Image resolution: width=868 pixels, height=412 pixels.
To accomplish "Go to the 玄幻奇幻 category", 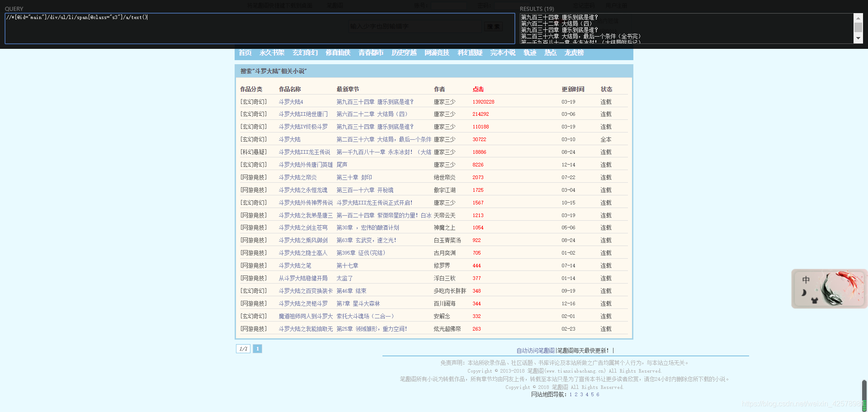I will [305, 53].
